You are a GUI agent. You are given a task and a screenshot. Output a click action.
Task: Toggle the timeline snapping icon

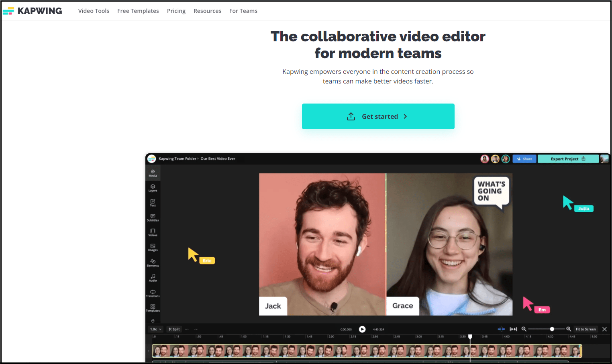pyautogui.click(x=501, y=329)
